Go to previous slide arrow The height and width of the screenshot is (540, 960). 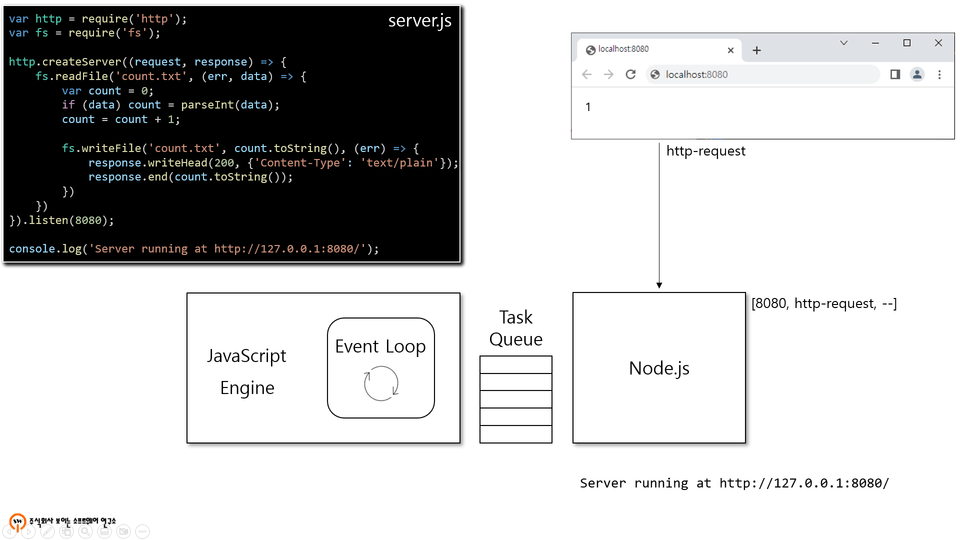tap(9, 531)
